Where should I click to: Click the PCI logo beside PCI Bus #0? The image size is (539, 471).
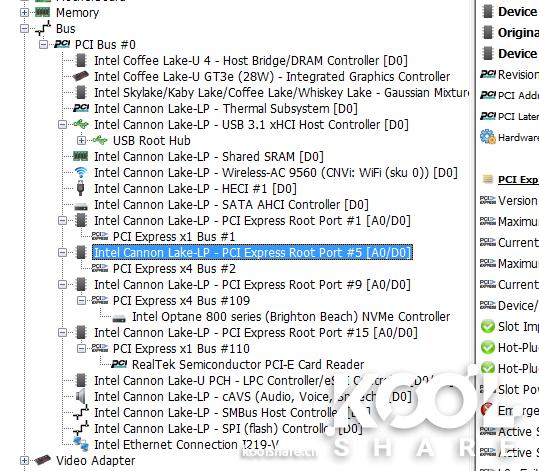coord(62,44)
